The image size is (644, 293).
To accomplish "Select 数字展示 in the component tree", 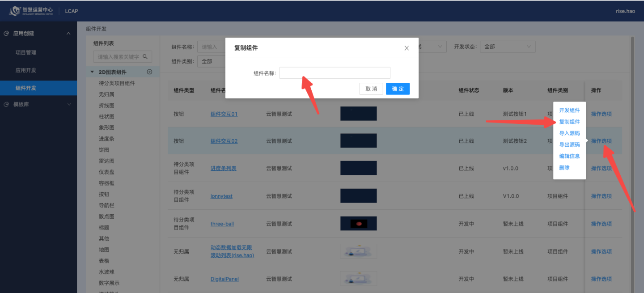I will click(x=109, y=283).
